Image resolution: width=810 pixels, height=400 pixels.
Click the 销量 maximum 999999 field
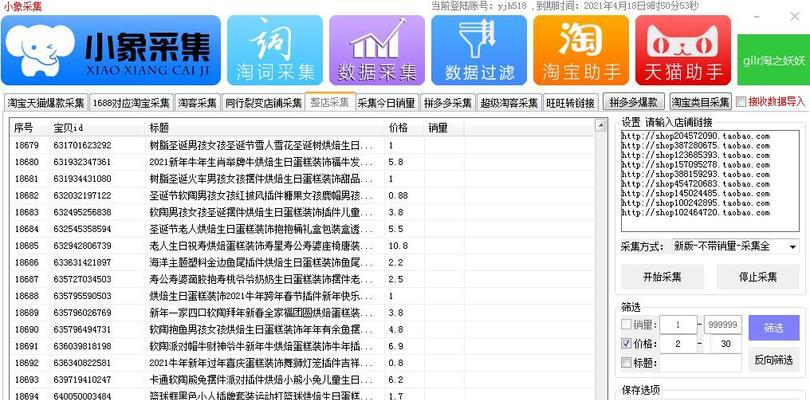(723, 325)
